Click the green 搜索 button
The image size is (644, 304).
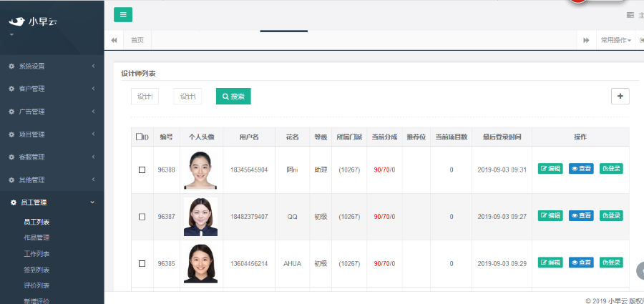pyautogui.click(x=233, y=96)
